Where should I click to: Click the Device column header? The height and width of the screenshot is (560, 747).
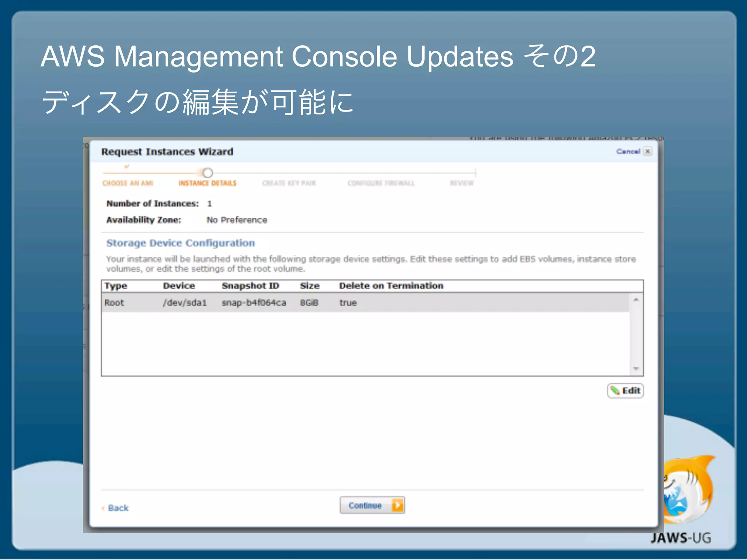179,286
